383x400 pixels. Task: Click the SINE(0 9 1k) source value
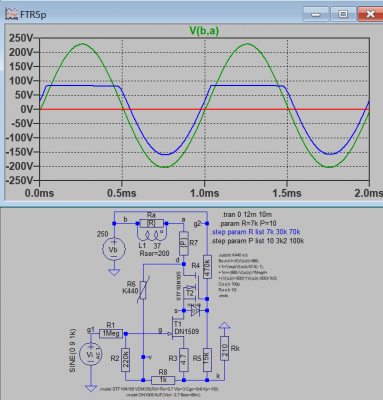[x=73, y=351]
